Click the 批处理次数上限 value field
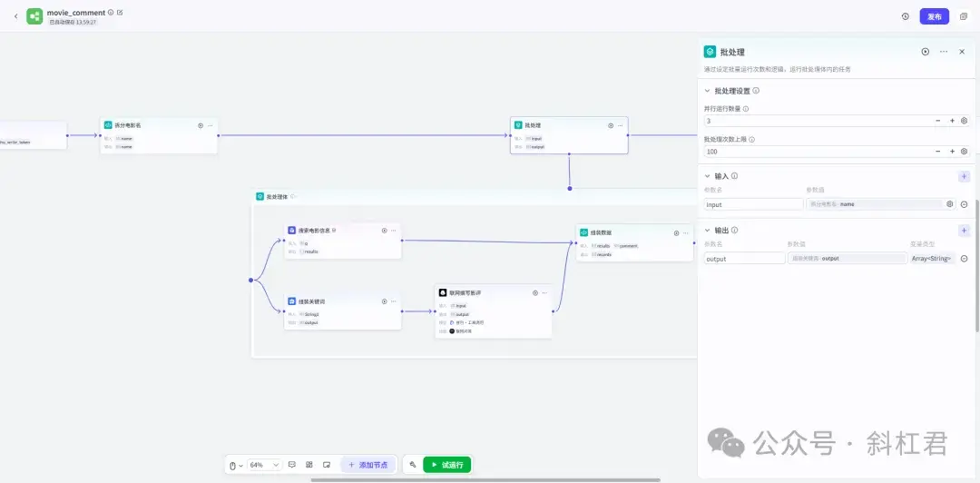 pos(818,152)
